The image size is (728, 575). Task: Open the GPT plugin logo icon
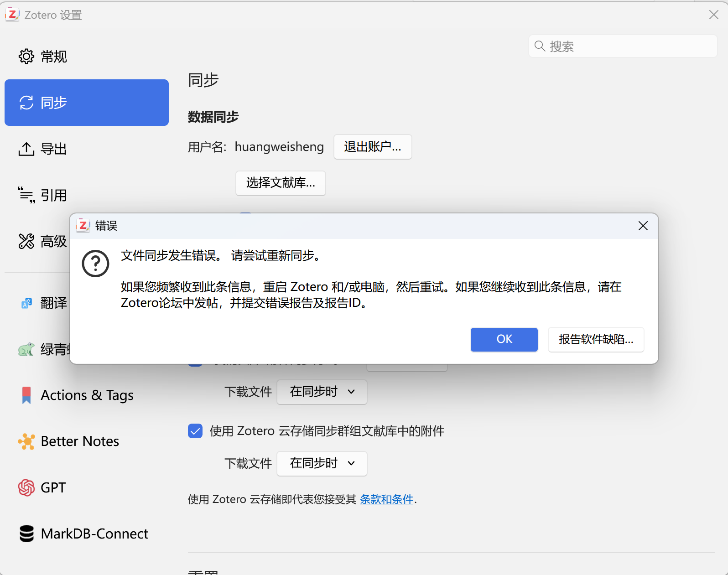pos(26,487)
